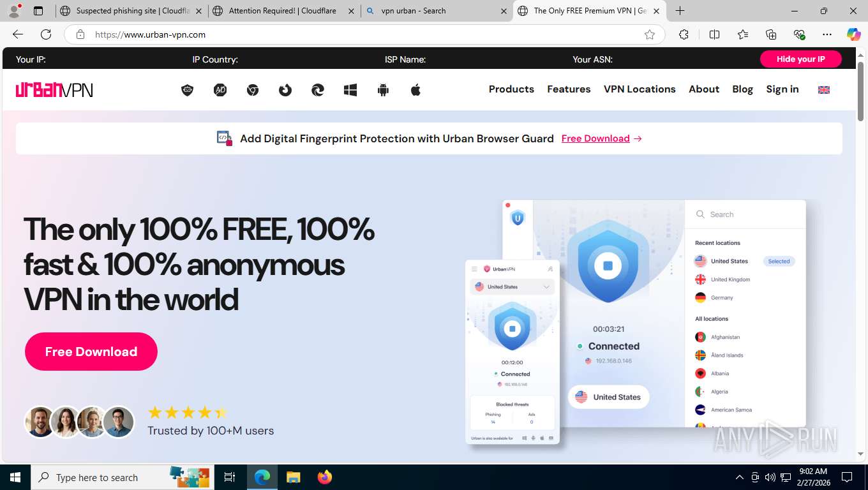Click the address bar URL field
Screen dimensions: 868x490
coord(364,34)
